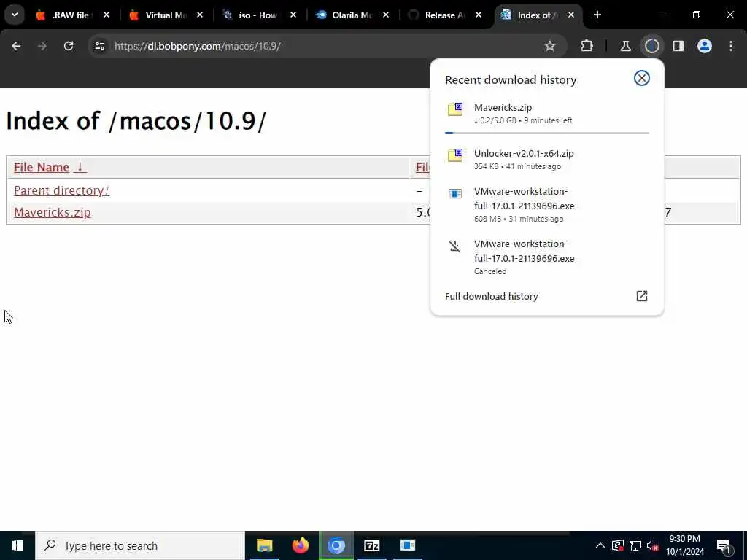Viewport: 747px width, 560px height.
Task: Click the VMware installer exe icon
Action: tap(455, 193)
